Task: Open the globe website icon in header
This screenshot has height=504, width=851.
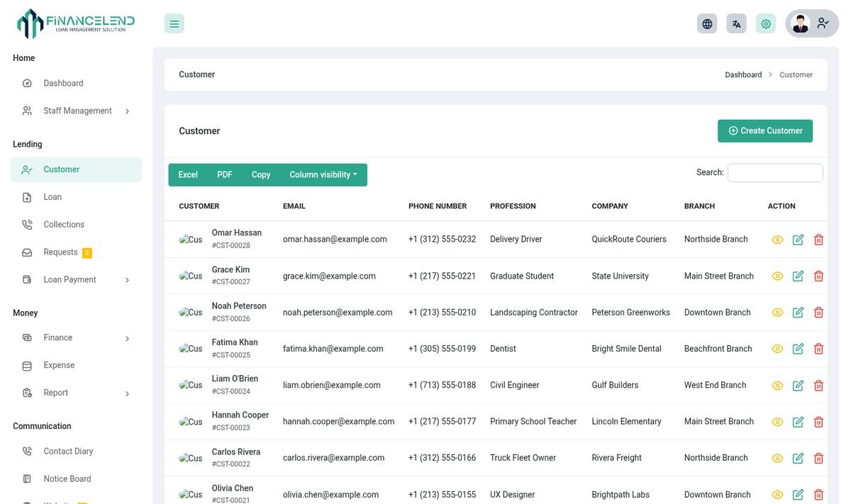Action: 707,23
